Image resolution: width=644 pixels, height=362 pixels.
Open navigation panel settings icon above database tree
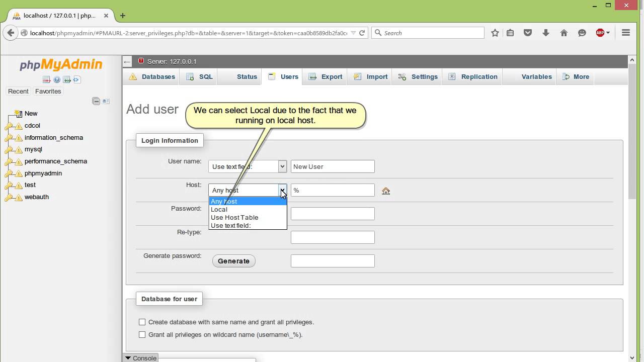tap(106, 100)
